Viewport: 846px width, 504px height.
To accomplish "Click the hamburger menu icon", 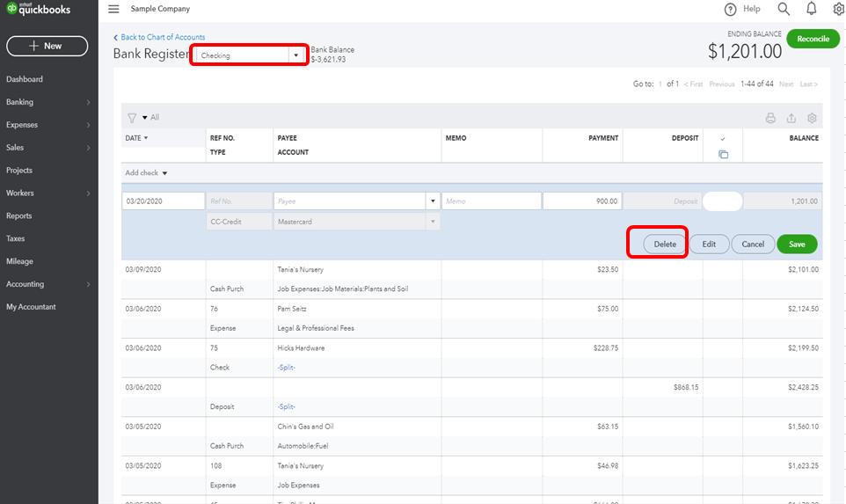I will click(113, 9).
